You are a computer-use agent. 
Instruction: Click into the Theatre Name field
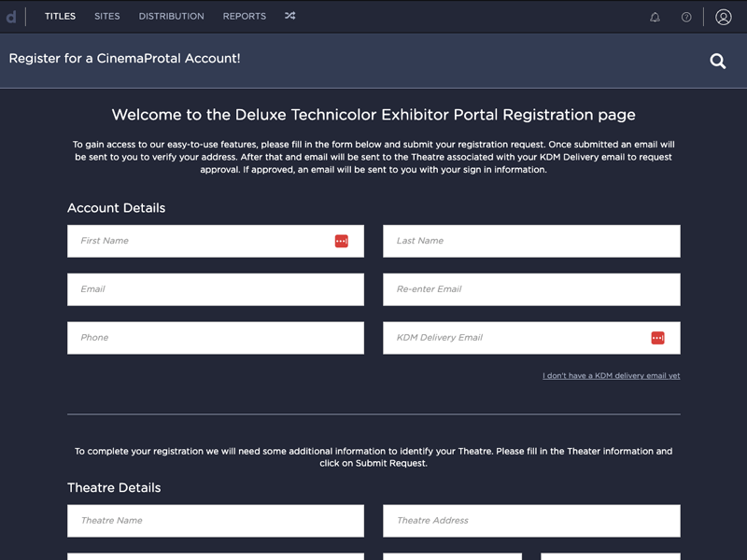[x=216, y=521]
